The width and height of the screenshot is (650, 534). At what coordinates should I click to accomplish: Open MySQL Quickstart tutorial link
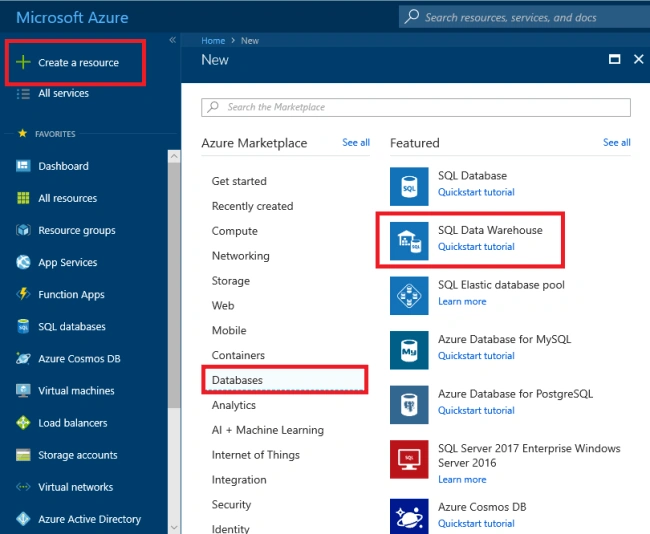coord(476,356)
